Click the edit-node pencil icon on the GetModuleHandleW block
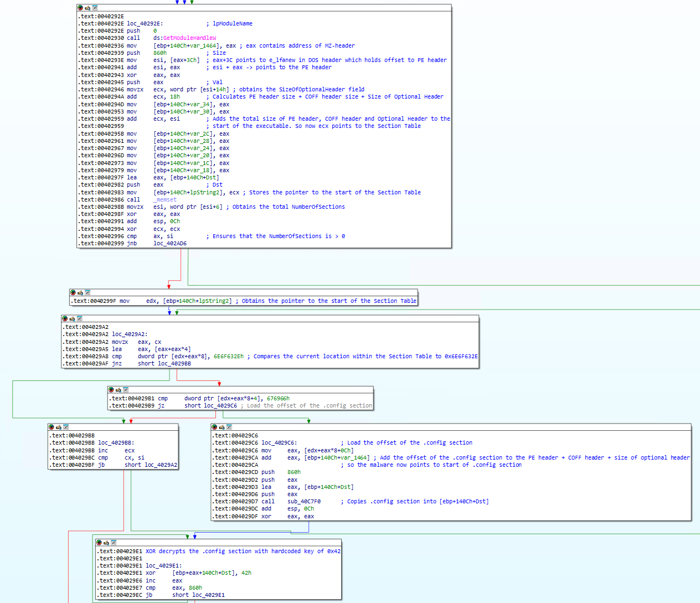700x603 pixels. (x=87, y=8)
